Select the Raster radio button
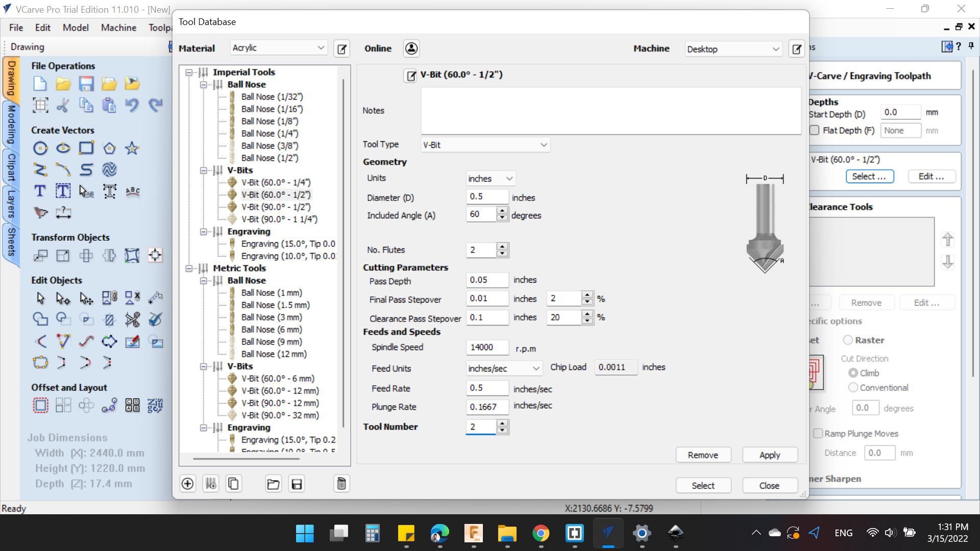980x551 pixels. point(848,340)
